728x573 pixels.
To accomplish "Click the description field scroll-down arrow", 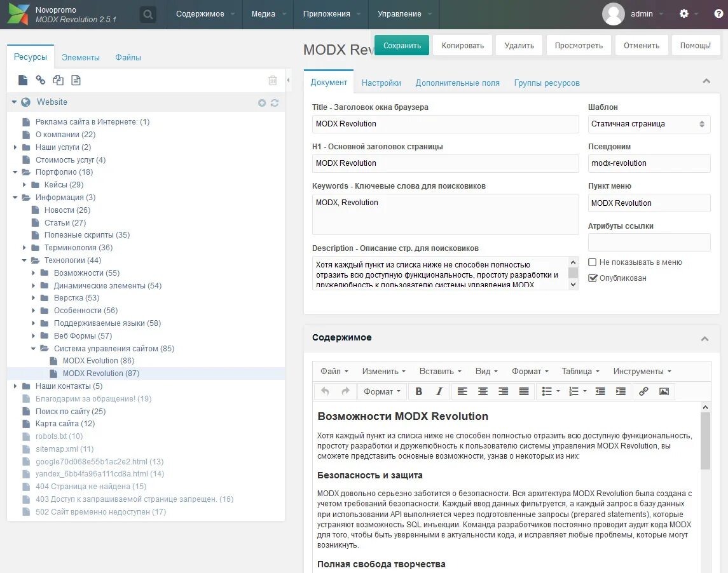I will pos(573,285).
